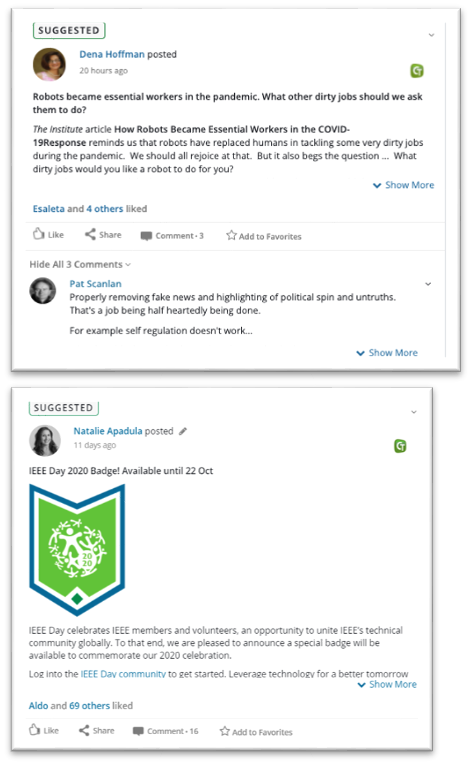Image resolution: width=472 pixels, height=765 pixels.
Task: Click the edit pencil next to Natalie Apadula
Action: [x=183, y=431]
